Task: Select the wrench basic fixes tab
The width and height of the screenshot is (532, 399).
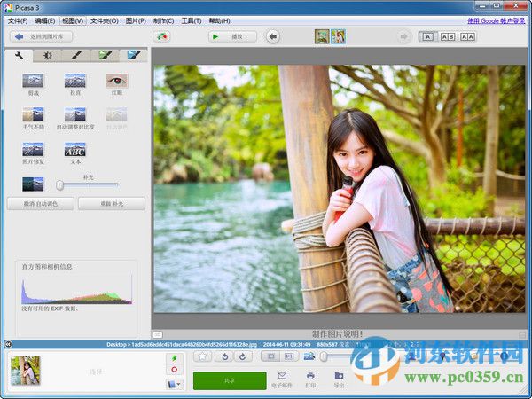Action: (19, 56)
